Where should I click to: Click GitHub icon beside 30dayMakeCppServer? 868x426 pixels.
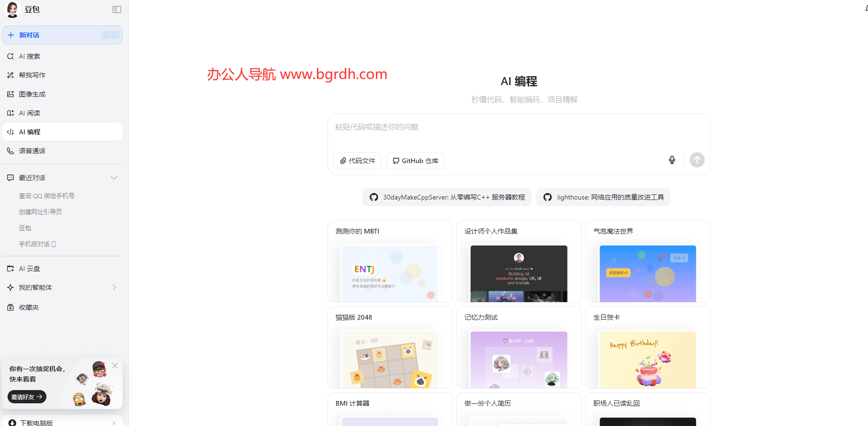click(x=374, y=197)
